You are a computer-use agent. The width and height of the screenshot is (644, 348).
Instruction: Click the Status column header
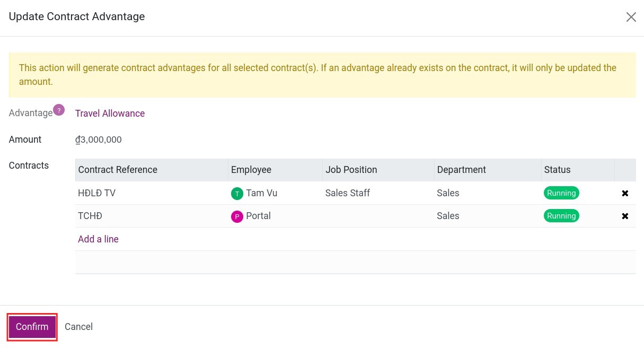coord(557,170)
